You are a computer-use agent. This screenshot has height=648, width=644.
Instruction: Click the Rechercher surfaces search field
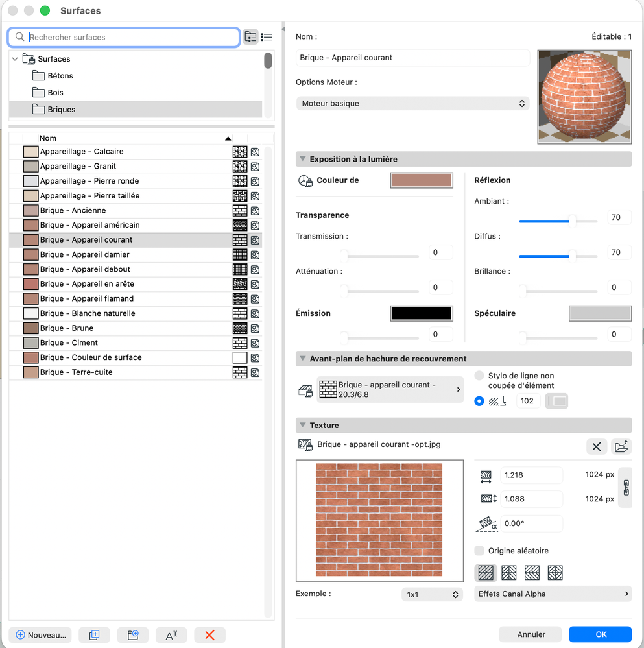(x=124, y=37)
